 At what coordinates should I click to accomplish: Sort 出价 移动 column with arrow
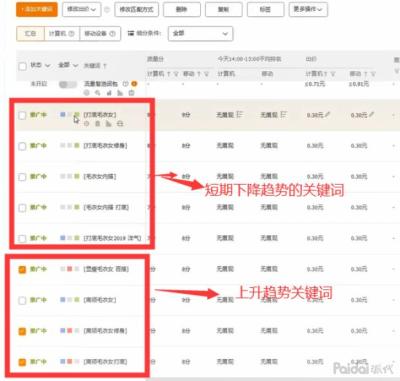tap(366, 74)
